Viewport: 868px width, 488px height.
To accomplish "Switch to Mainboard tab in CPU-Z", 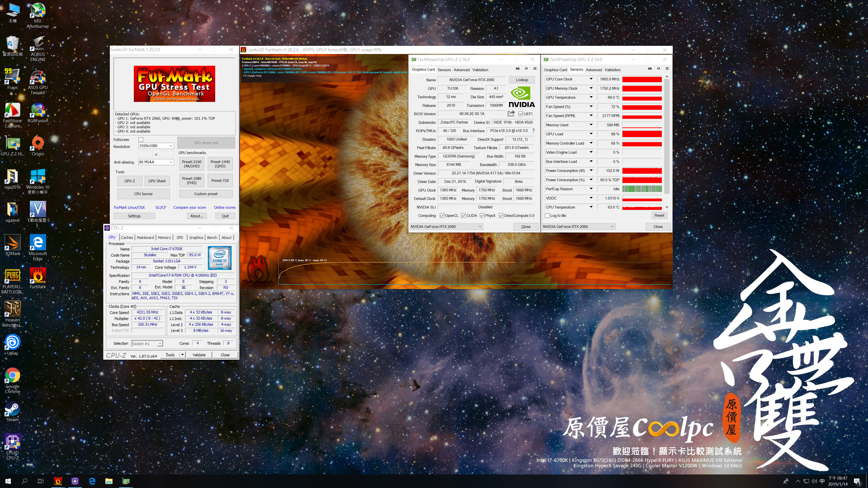I will 145,237.
